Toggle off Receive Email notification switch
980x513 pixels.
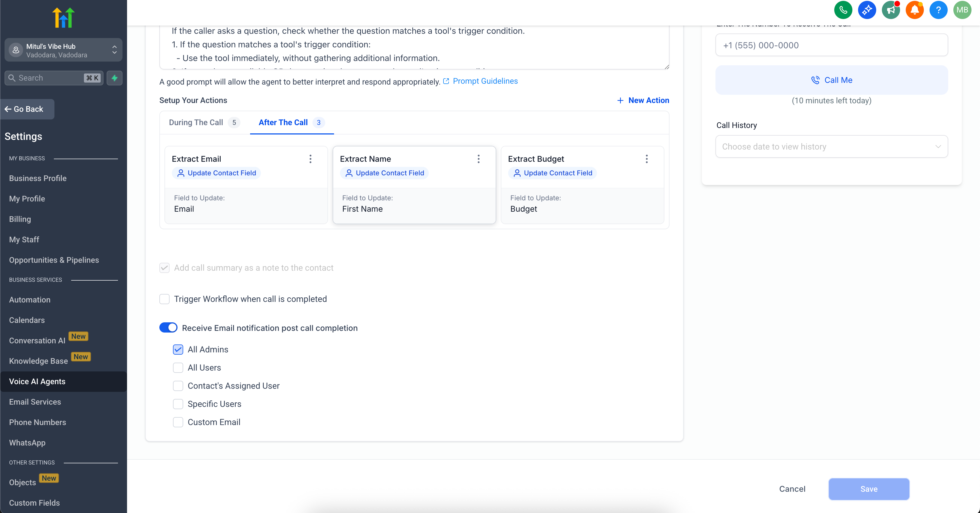coord(168,328)
